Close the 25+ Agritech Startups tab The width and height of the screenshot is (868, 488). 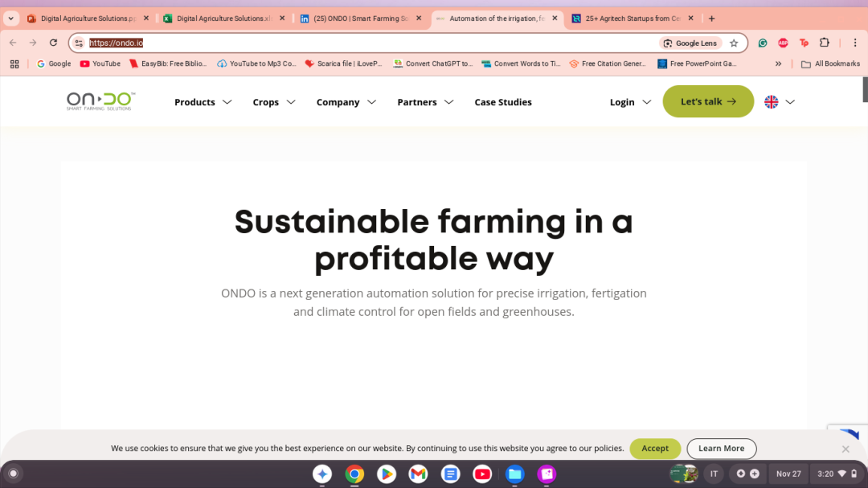click(x=691, y=18)
